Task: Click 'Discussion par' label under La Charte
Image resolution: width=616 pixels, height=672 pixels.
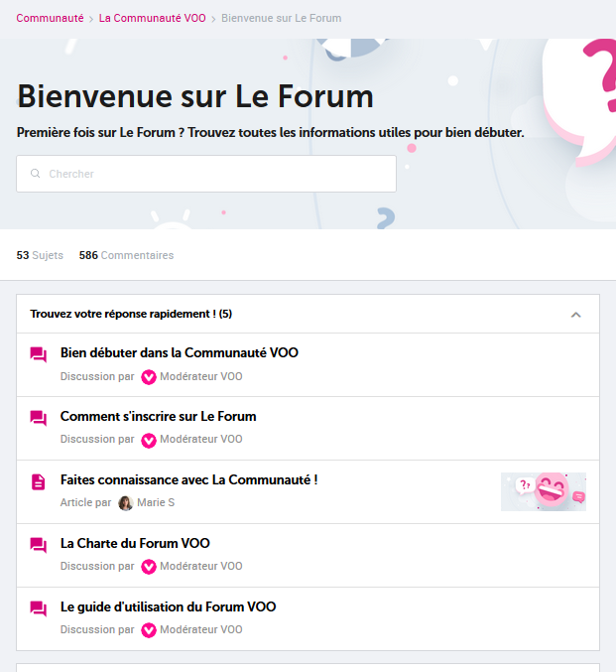Action: [97, 566]
